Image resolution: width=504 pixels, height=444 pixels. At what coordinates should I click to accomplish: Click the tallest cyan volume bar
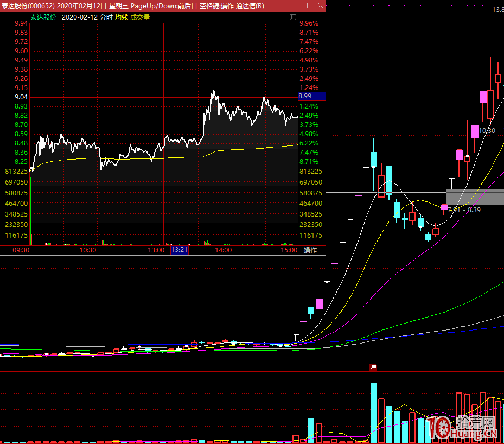[x=373, y=413]
